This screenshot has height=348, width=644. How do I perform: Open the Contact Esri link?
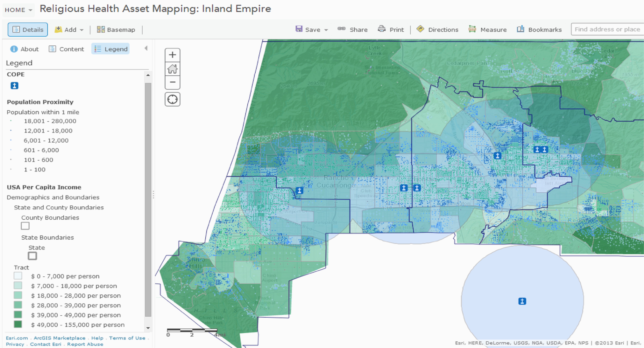point(46,344)
